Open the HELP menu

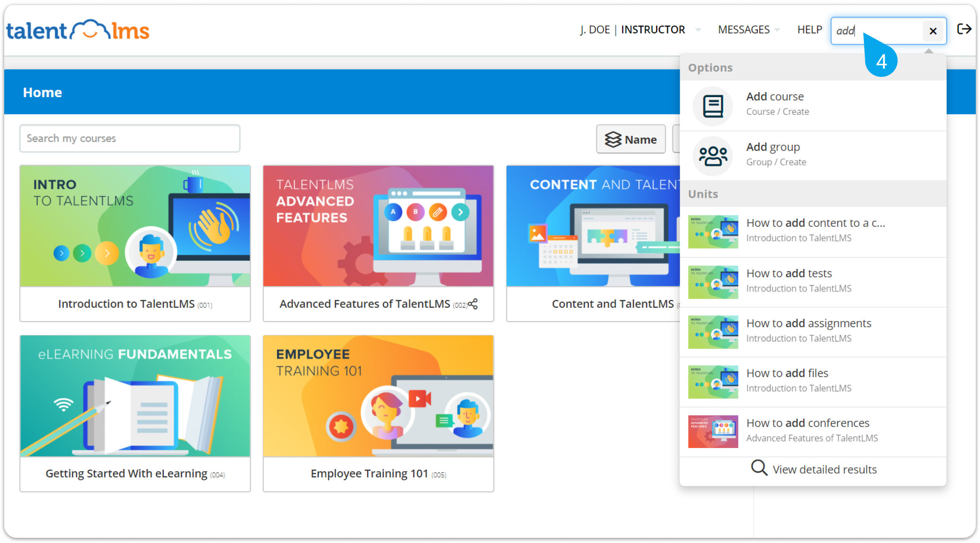click(x=809, y=30)
